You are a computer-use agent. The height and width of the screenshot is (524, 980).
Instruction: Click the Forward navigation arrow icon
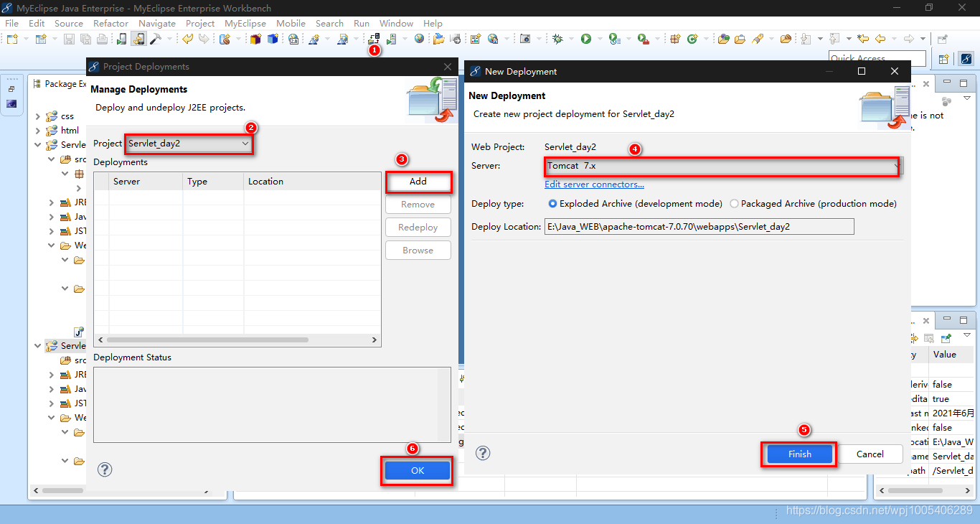[x=909, y=39]
